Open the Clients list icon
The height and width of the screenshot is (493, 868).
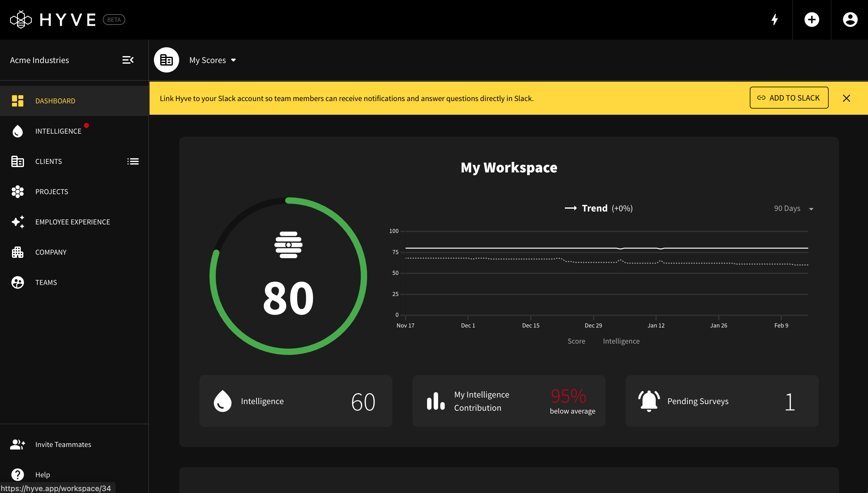tap(133, 161)
